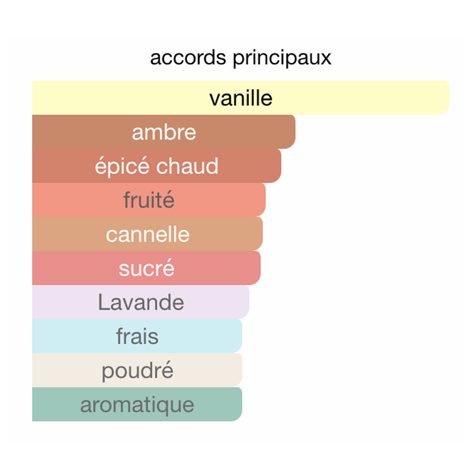476x476 pixels.
Task: Click the épicé chaud accord bar
Action: 157,166
